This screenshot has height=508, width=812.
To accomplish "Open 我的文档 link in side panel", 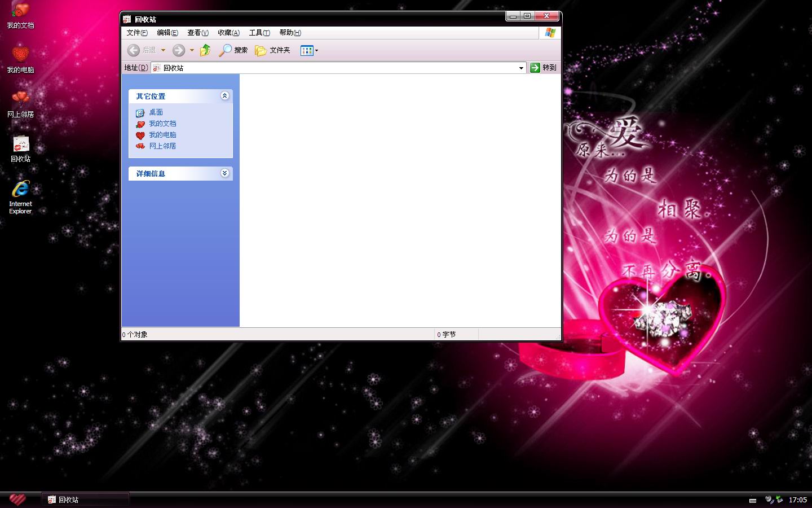I will (x=163, y=124).
